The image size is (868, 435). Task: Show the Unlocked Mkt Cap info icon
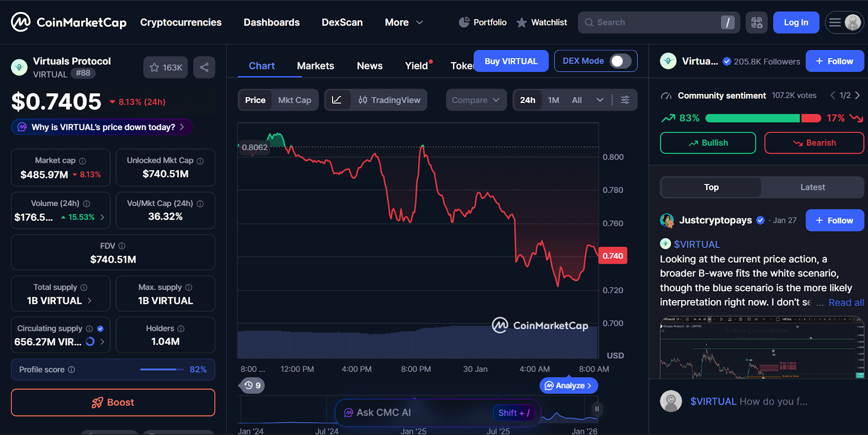point(200,161)
